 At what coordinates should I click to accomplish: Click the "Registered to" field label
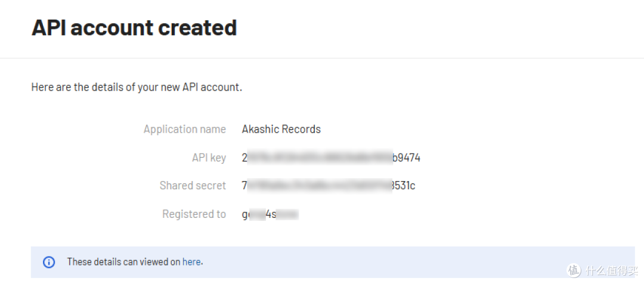tap(194, 214)
